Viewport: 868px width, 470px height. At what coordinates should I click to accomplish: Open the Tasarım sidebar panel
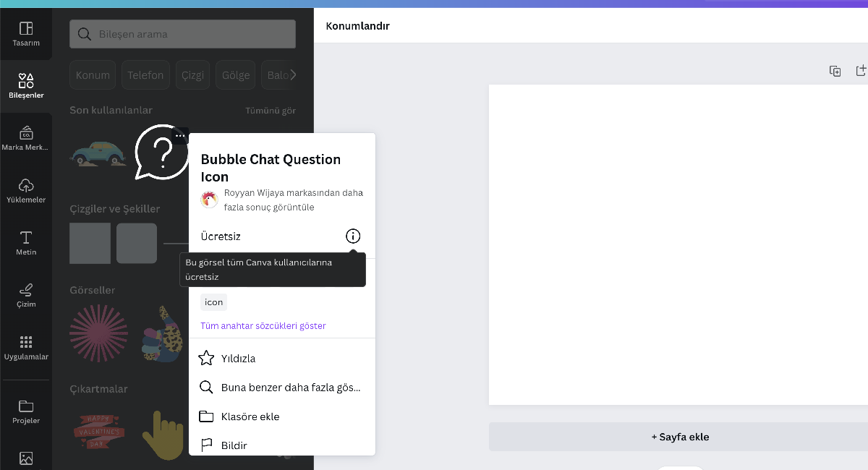click(x=26, y=34)
